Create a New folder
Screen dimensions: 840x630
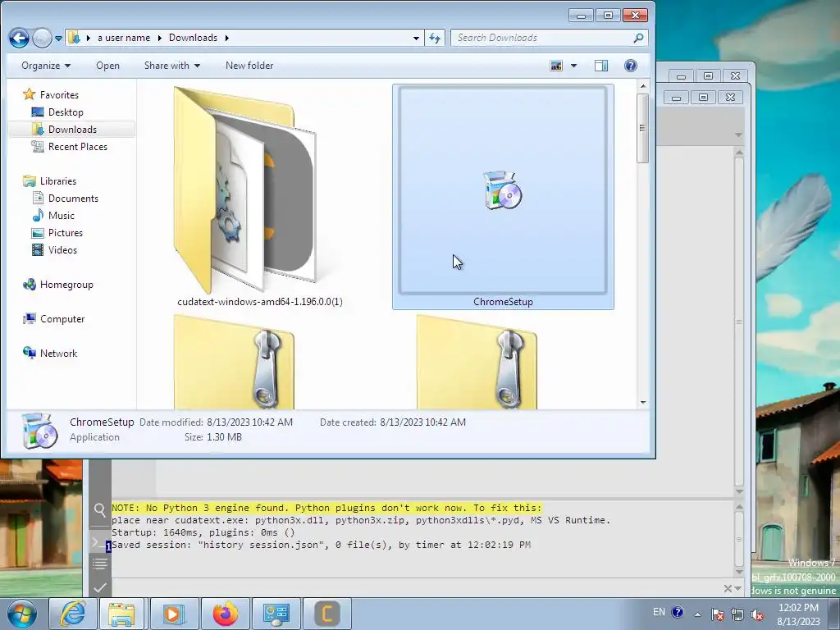[x=249, y=66]
